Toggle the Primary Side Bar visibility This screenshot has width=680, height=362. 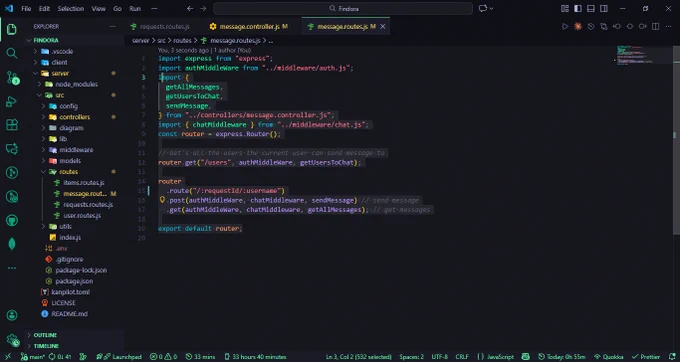point(578,9)
